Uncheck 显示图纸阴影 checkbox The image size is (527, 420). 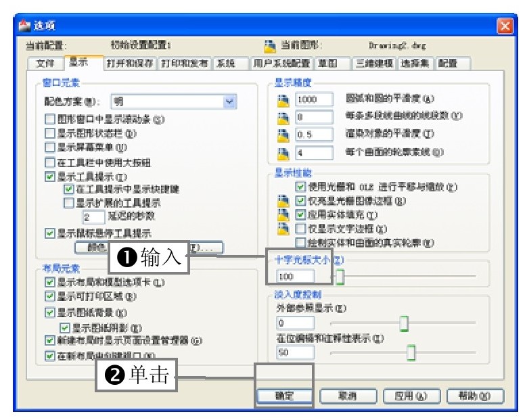[64, 327]
